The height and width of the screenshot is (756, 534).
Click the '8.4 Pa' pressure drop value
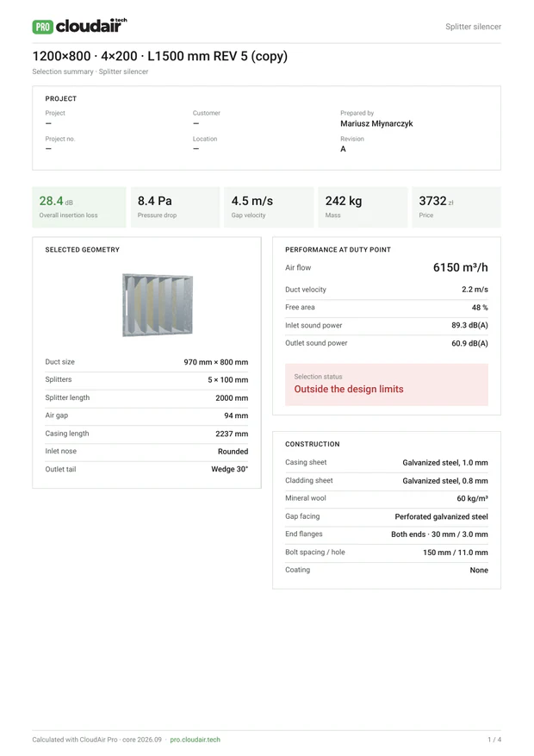click(x=154, y=201)
